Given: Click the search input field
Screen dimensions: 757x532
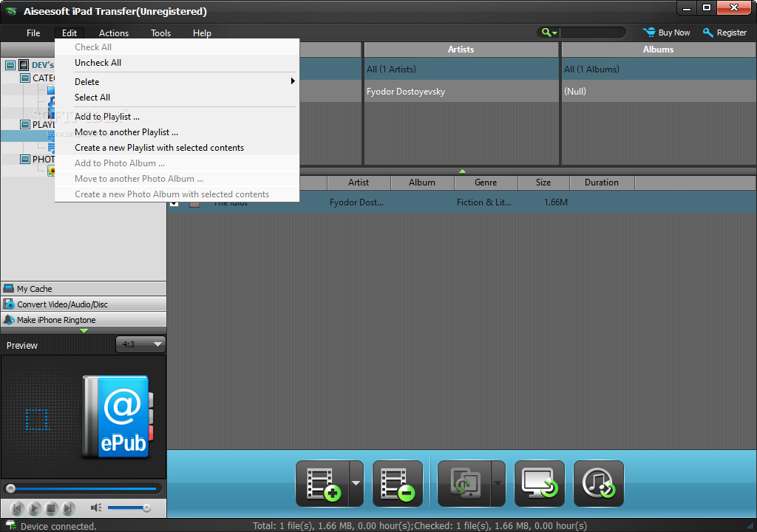Looking at the screenshot, I should click(592, 33).
